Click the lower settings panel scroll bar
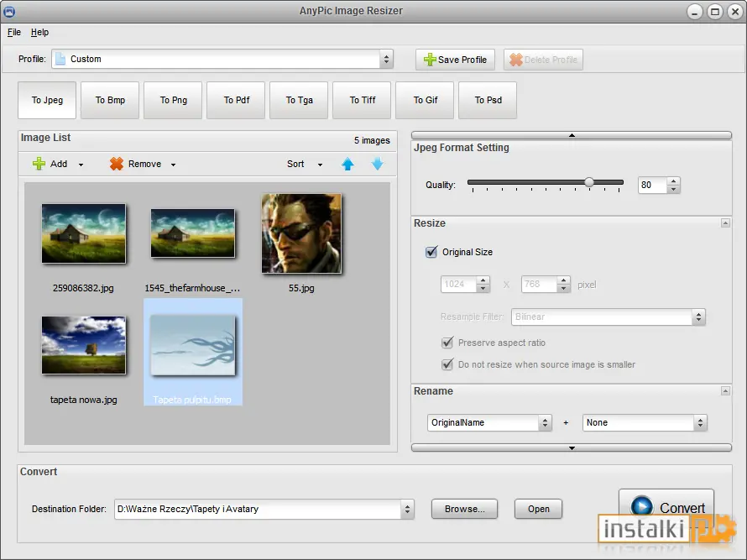The width and height of the screenshot is (747, 560). [572, 448]
